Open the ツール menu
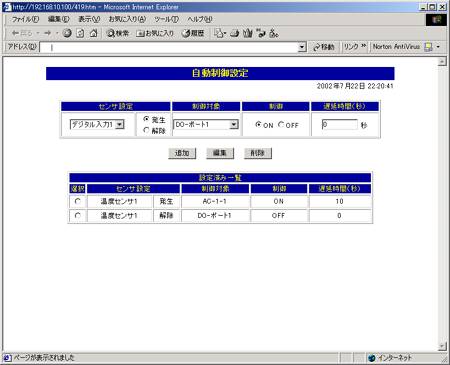The height and width of the screenshot is (365, 450). [x=166, y=19]
